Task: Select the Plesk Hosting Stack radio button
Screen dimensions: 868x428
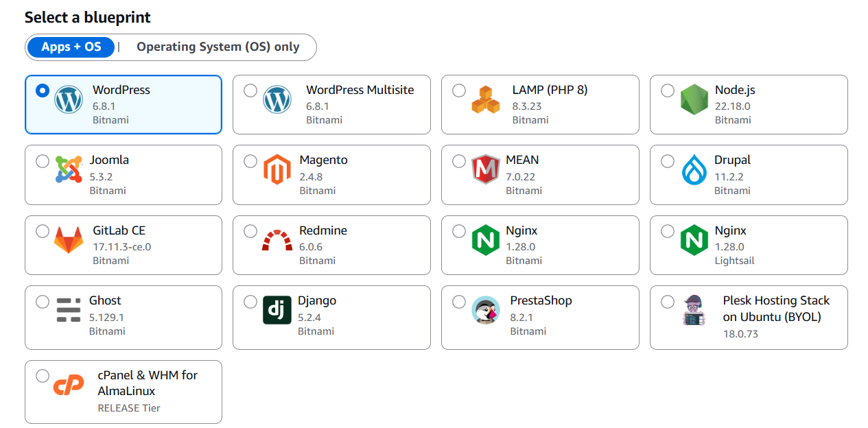Action: click(668, 302)
